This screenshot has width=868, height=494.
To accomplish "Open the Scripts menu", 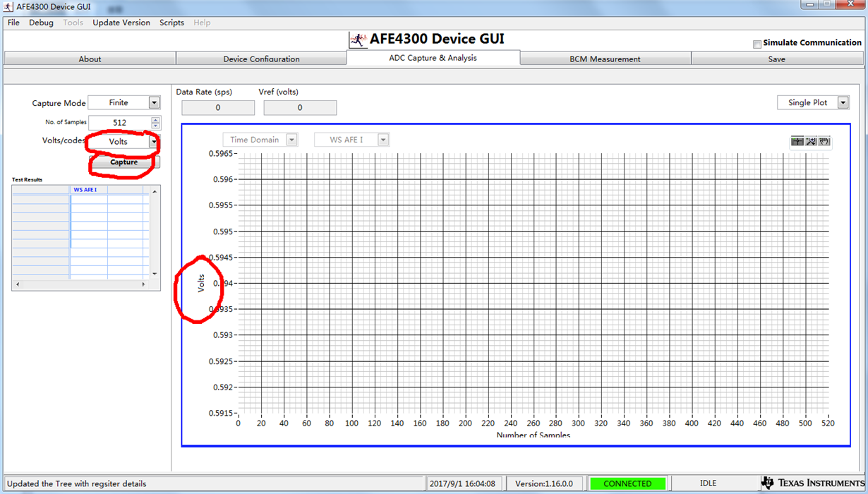I will pyautogui.click(x=171, y=23).
